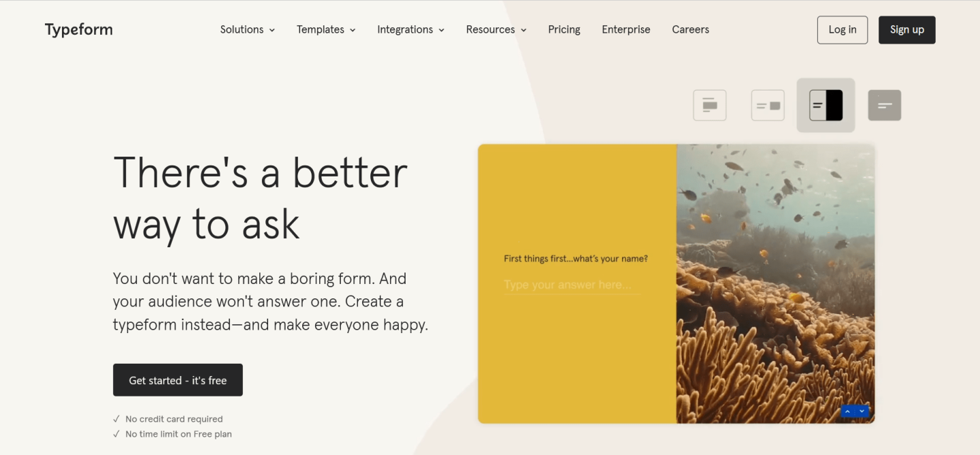Viewport: 980px width, 455px height.
Task: Click the Log in button
Action: coord(842,30)
